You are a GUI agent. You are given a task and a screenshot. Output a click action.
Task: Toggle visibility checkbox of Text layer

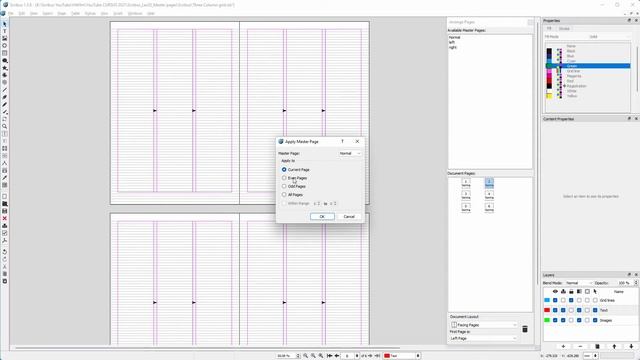coord(555,310)
